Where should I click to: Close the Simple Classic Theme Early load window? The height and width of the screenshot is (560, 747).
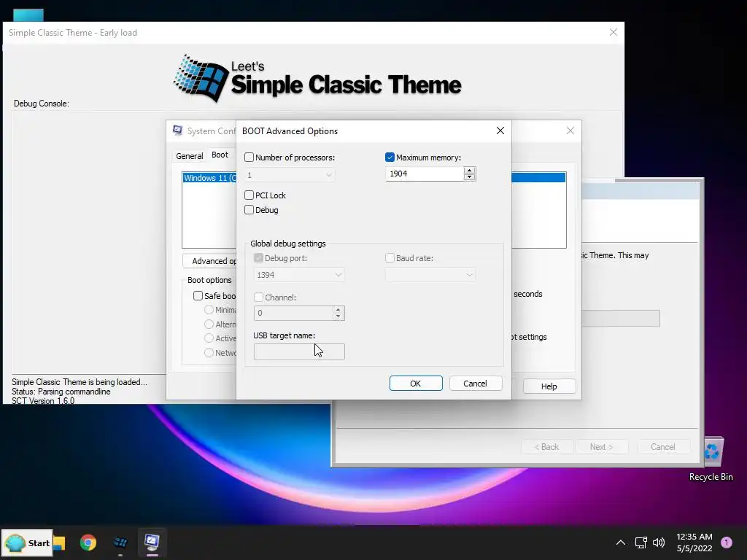(613, 32)
